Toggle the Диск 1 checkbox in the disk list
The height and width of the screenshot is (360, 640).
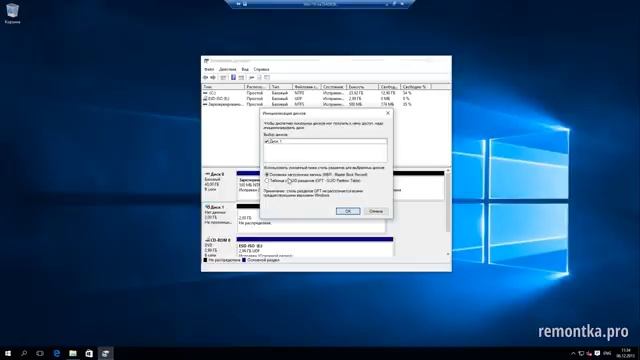point(267,141)
